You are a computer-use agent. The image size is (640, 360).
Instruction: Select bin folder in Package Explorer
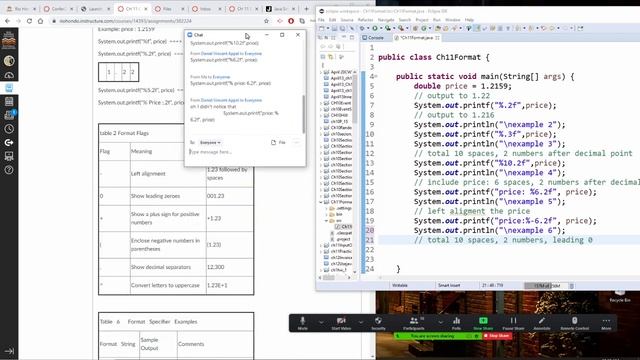click(336, 214)
